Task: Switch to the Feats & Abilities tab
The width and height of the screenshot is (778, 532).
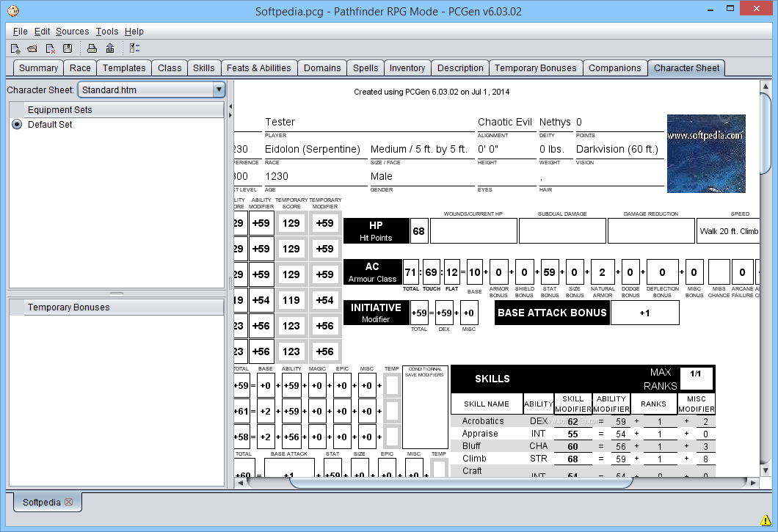Action: click(x=259, y=68)
